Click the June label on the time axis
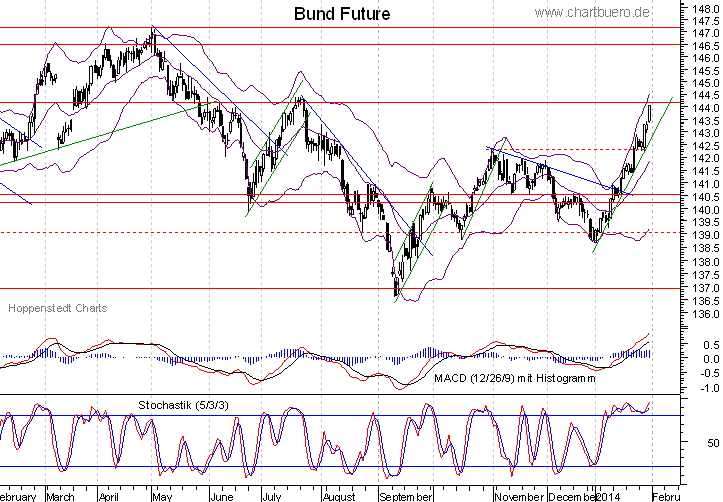Image resolution: width=723 pixels, height=502 pixels. pos(221,496)
